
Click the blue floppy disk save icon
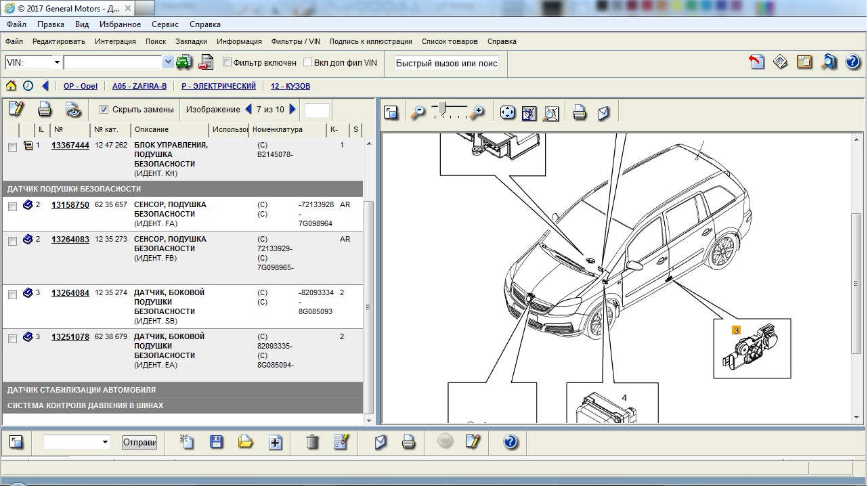(x=217, y=443)
